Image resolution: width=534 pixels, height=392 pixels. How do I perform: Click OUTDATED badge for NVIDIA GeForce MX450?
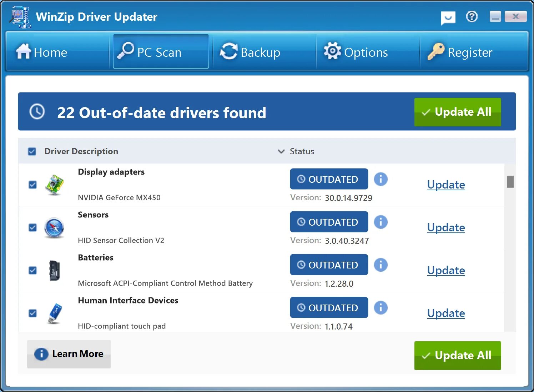(x=329, y=179)
